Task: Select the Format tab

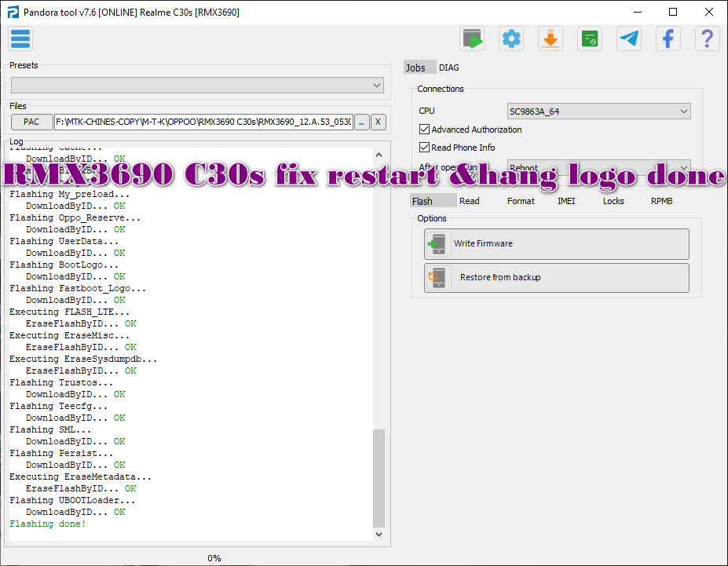Action: (x=521, y=201)
